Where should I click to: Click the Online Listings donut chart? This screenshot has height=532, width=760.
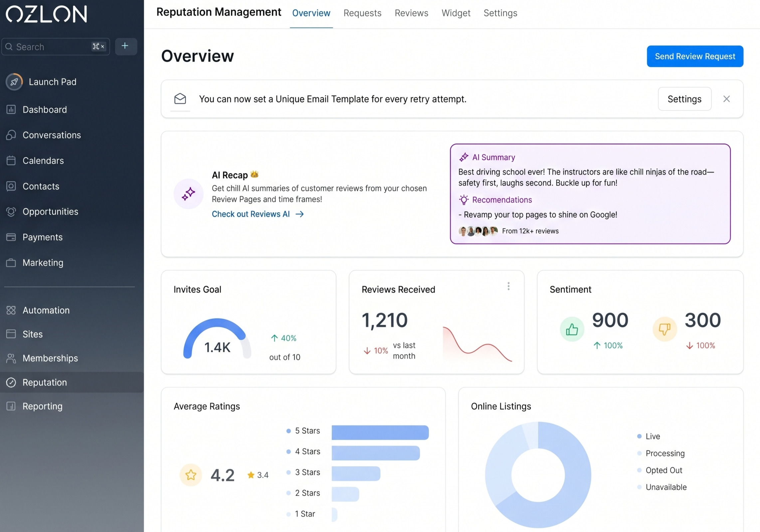538,475
